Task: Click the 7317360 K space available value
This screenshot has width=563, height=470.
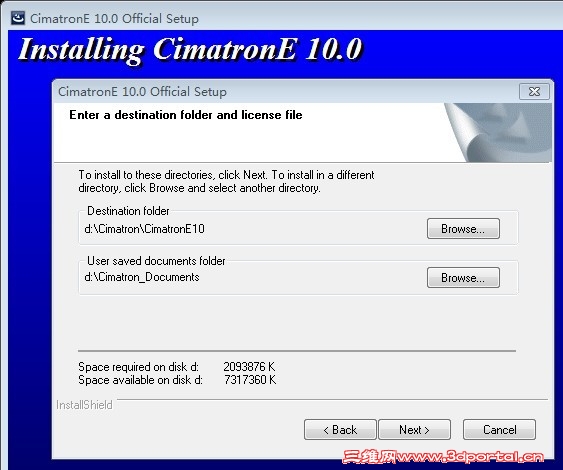Action: pyautogui.click(x=250, y=380)
